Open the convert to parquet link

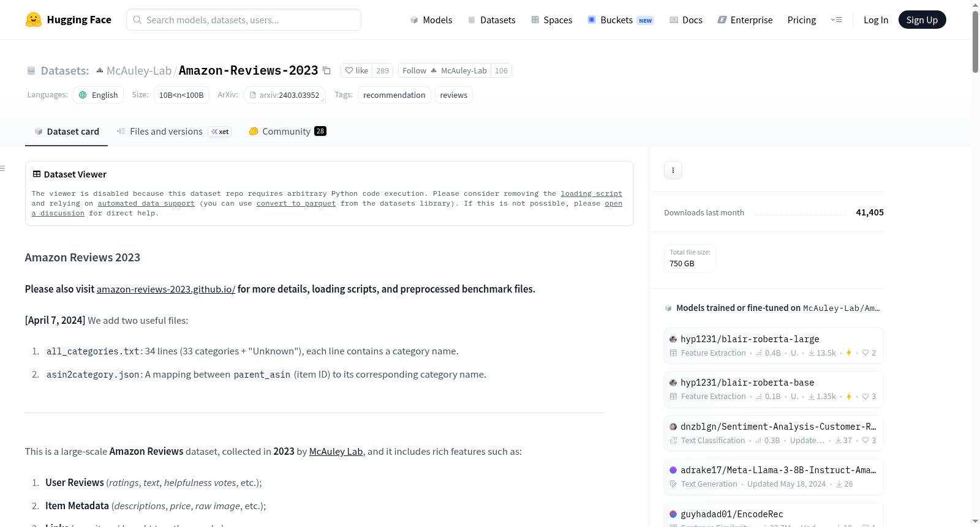tap(296, 203)
